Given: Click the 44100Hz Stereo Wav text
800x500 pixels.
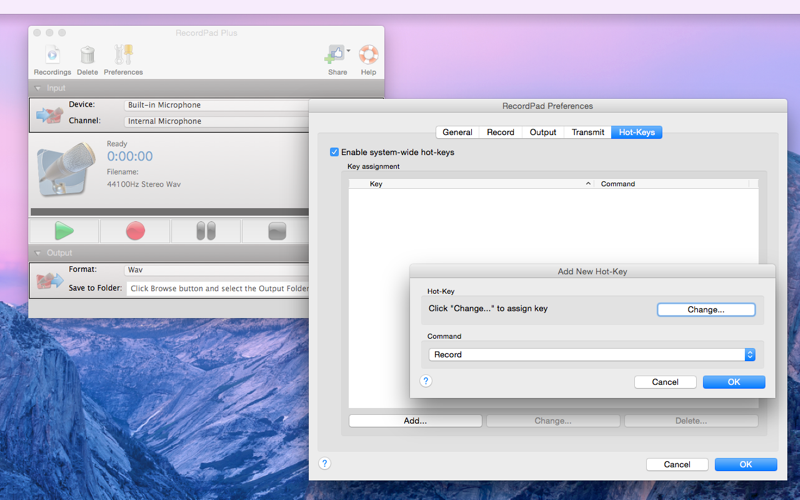Looking at the screenshot, I should click(144, 184).
